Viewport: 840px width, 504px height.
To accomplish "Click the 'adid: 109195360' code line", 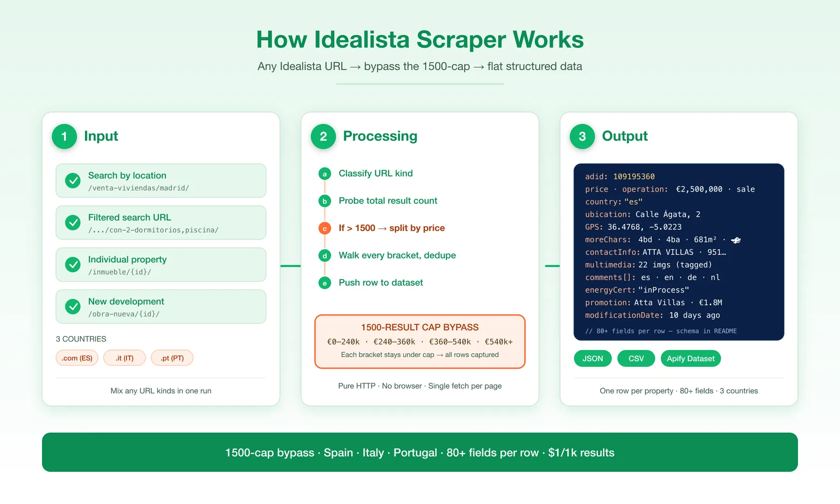I will point(620,176).
